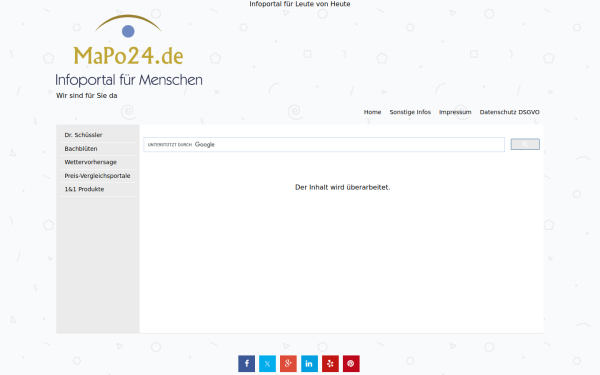The height and width of the screenshot is (375, 600).
Task: Focus the Google custom search field
Action: click(324, 145)
